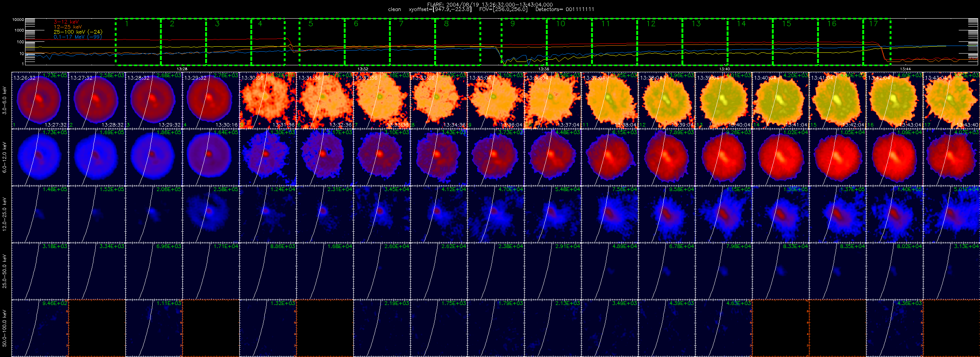Image resolution: width=980 pixels, height=357 pixels.
Task: Open the 12.0-25.0 keV image peaking 7.56E+04
Action: click(610, 214)
